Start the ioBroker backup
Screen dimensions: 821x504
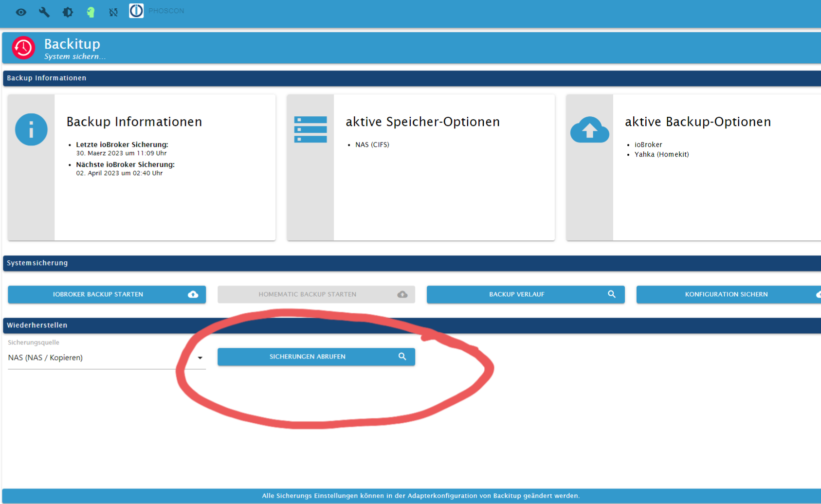tap(107, 294)
